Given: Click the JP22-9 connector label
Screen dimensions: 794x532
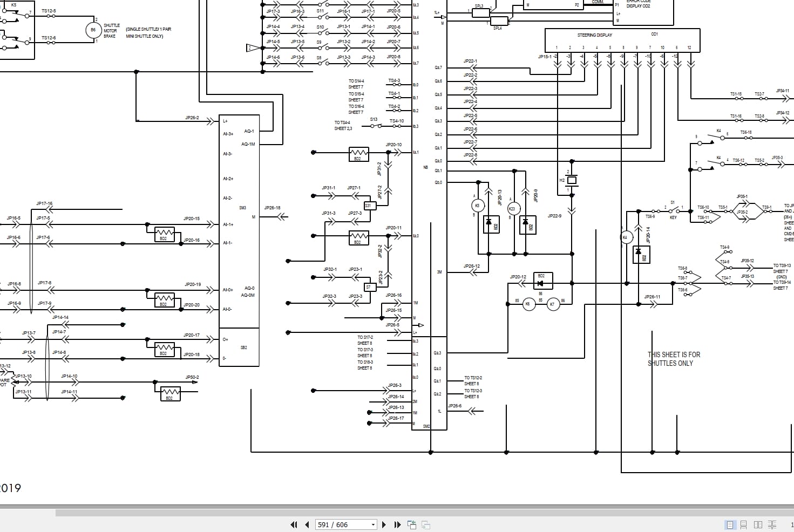Looking at the screenshot, I should tap(554, 216).
